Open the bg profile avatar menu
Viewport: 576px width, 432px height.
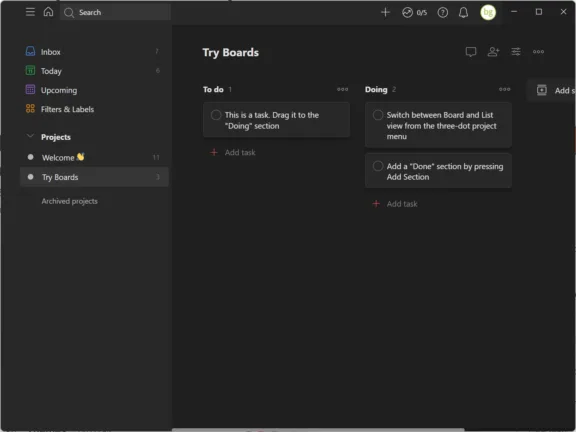[x=488, y=12]
